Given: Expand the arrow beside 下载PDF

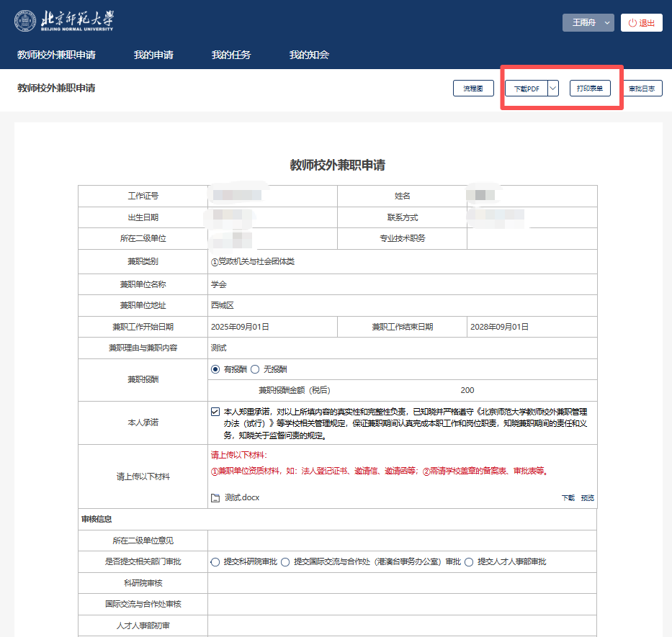Looking at the screenshot, I should [x=552, y=89].
